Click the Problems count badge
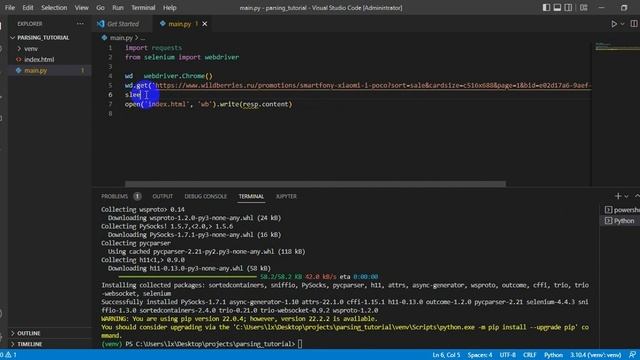640x360 pixels. click(x=137, y=196)
